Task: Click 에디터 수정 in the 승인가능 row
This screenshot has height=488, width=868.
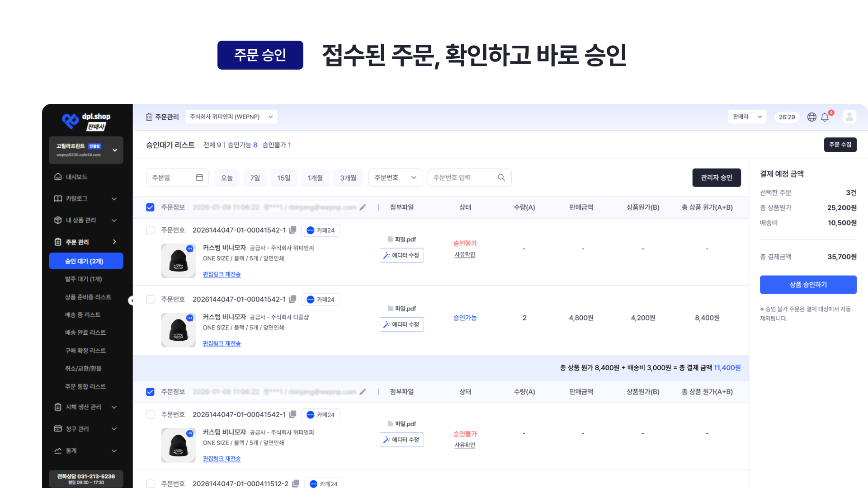Action: [x=402, y=324]
